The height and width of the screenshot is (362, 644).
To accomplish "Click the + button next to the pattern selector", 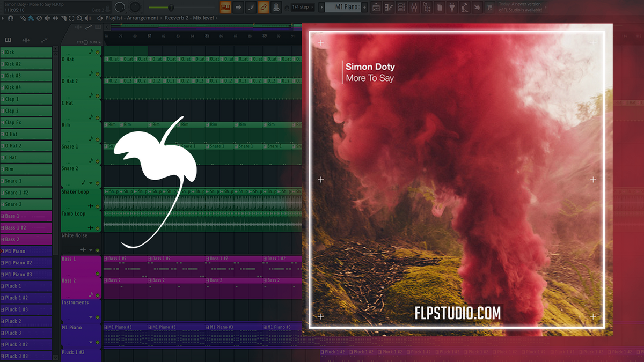I will [364, 7].
